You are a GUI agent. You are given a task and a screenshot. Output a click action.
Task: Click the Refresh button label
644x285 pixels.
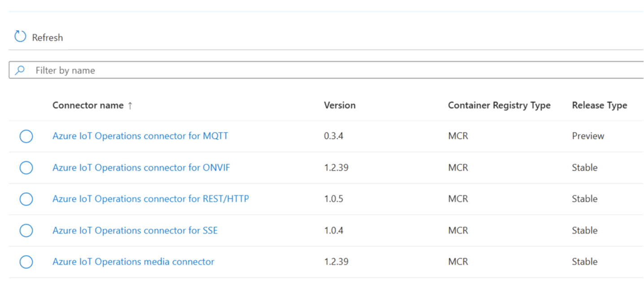click(x=48, y=38)
